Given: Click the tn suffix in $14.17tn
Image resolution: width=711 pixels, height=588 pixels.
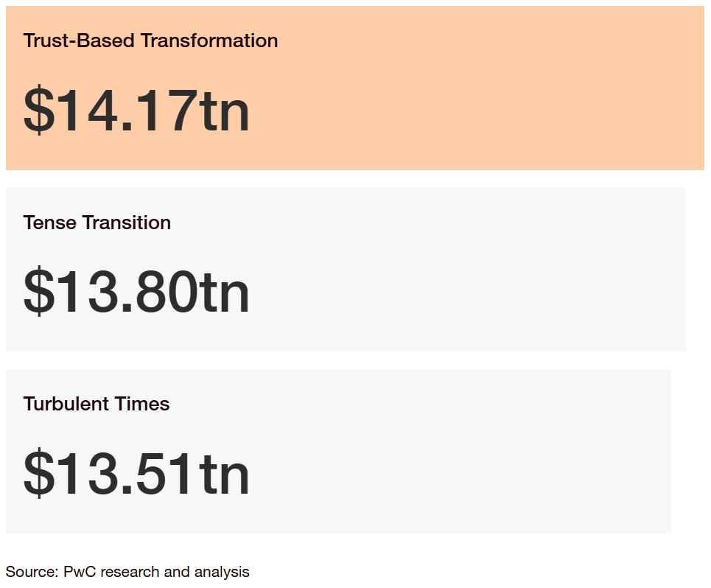Looking at the screenshot, I should click(224, 111).
